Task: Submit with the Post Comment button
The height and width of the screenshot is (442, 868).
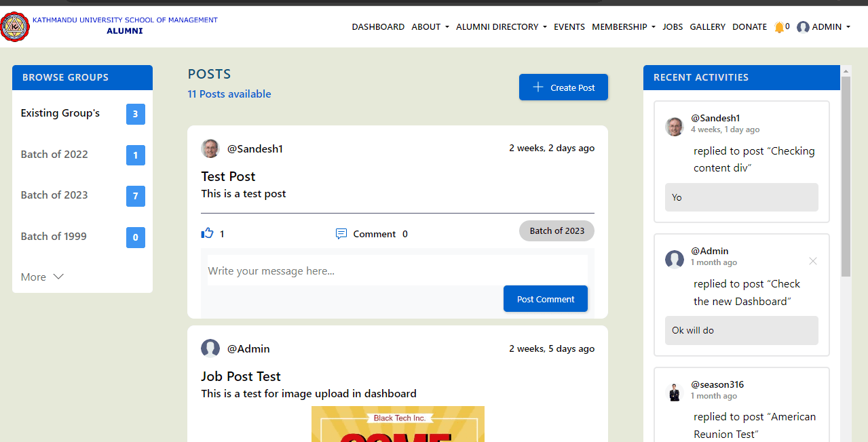Action: pyautogui.click(x=545, y=299)
